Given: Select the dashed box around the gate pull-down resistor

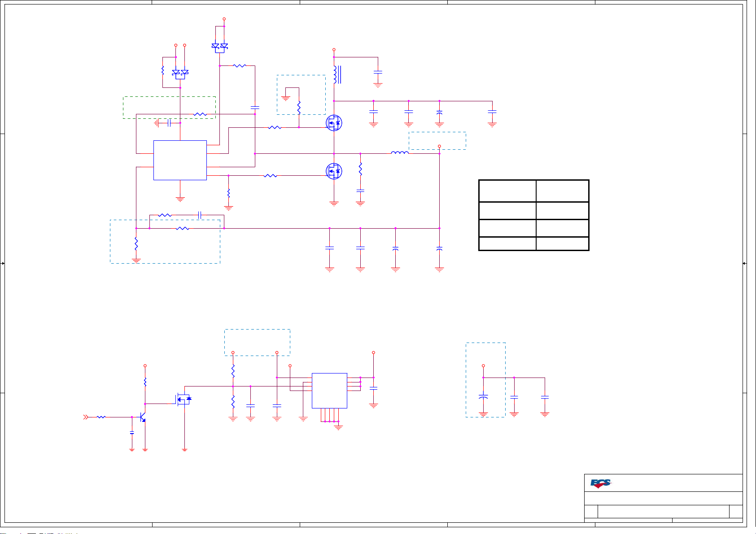Looking at the screenshot, I should click(x=301, y=95).
